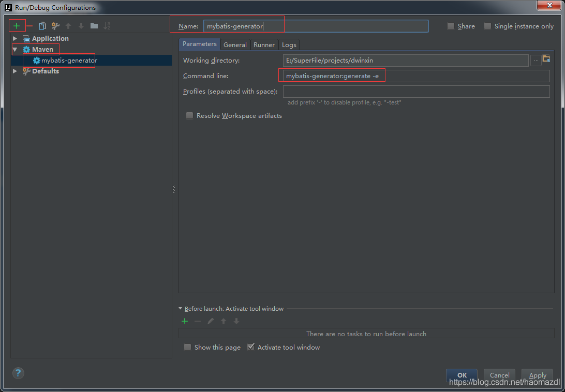
Task: Click the Command line field
Action: point(417,76)
